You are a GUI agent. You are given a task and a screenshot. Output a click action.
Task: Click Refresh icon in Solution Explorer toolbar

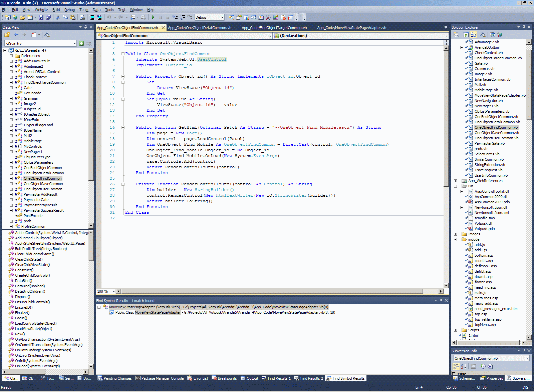pos(466,35)
